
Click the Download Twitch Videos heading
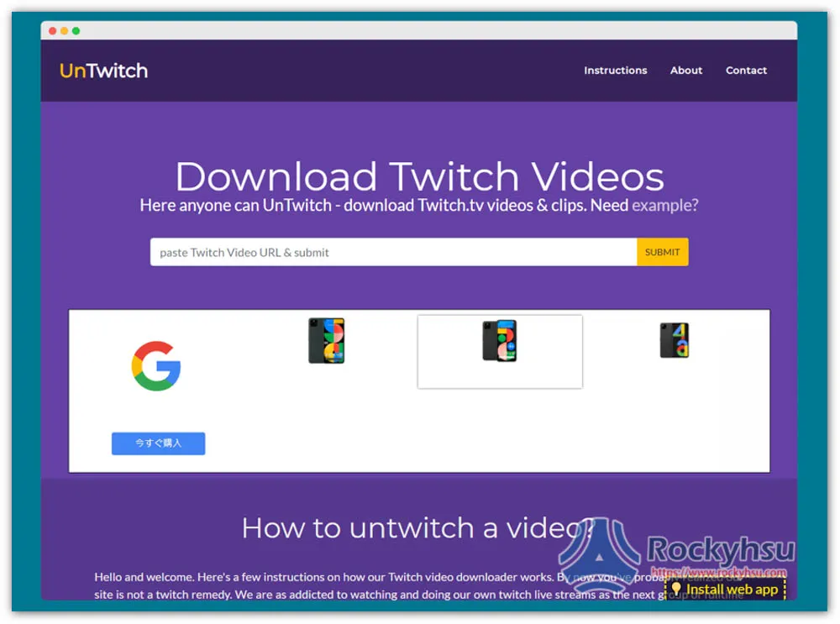419,176
